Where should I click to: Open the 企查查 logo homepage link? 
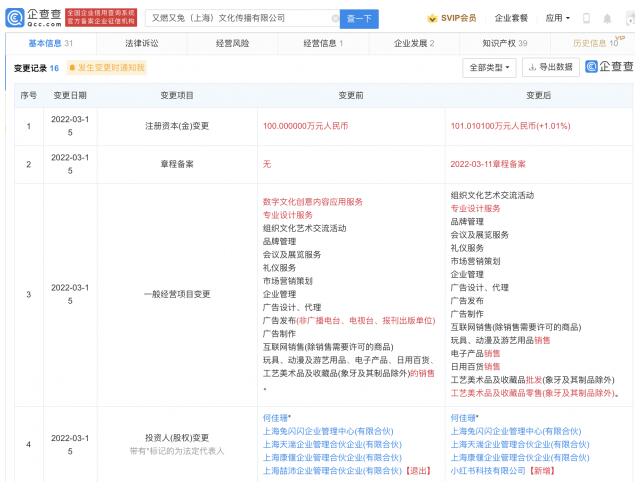(x=34, y=18)
